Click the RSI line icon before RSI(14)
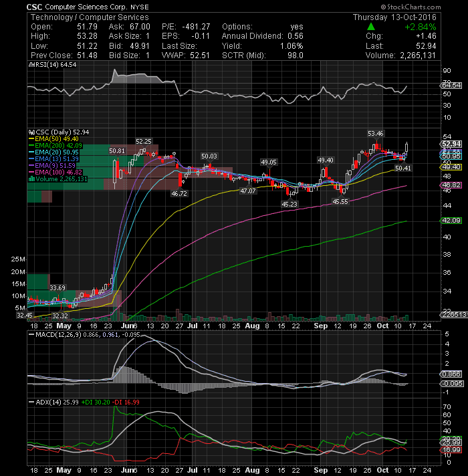The width and height of the screenshot is (468, 476). point(31,65)
